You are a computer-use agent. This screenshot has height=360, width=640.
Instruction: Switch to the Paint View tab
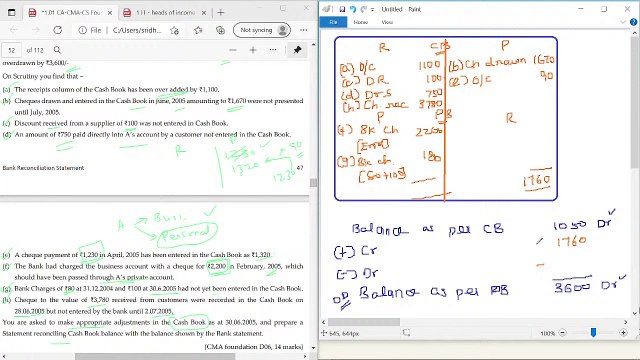[x=387, y=22]
